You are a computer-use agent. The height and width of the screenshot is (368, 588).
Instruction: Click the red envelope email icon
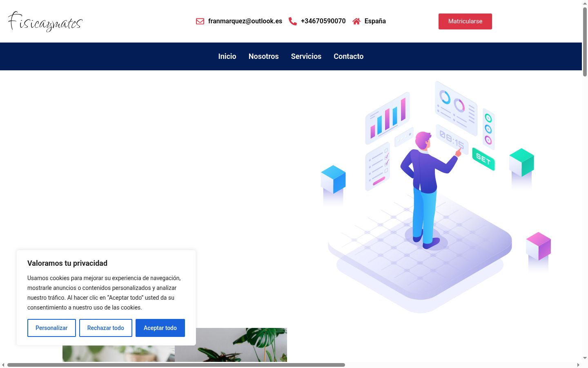pyautogui.click(x=200, y=21)
